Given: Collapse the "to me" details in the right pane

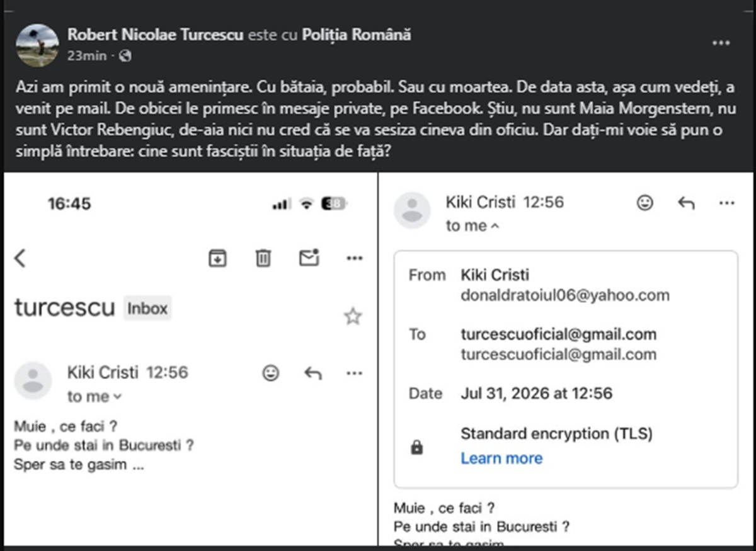Looking at the screenshot, I should (x=472, y=225).
